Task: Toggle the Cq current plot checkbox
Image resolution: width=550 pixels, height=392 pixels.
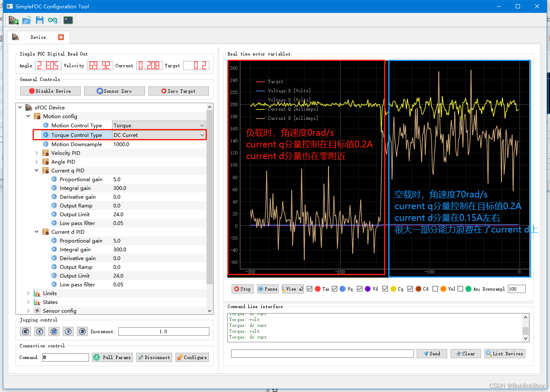Action: click(385, 288)
